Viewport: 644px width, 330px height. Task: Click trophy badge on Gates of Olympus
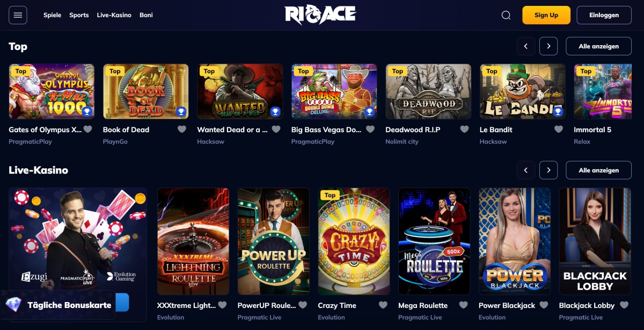click(x=87, y=112)
